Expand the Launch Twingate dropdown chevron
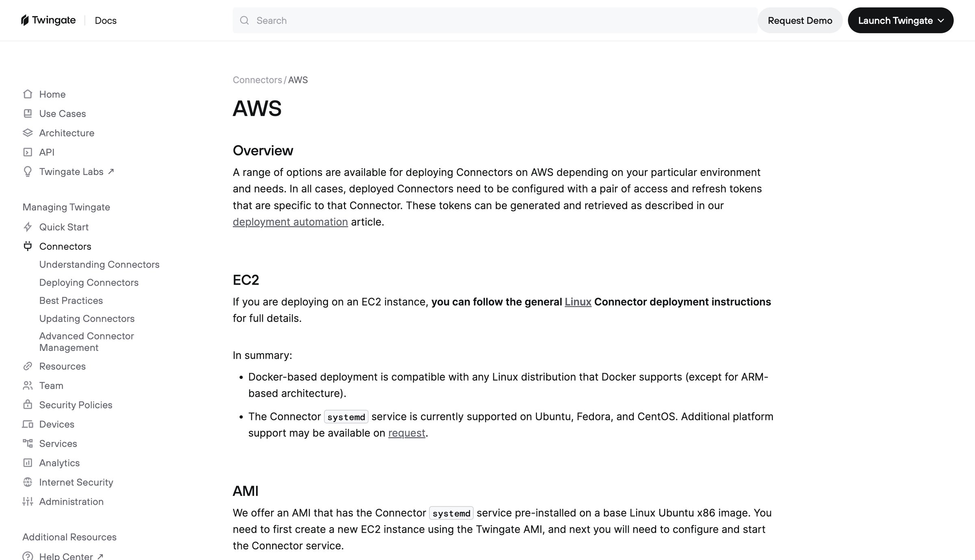This screenshot has width=975, height=560. point(941,21)
